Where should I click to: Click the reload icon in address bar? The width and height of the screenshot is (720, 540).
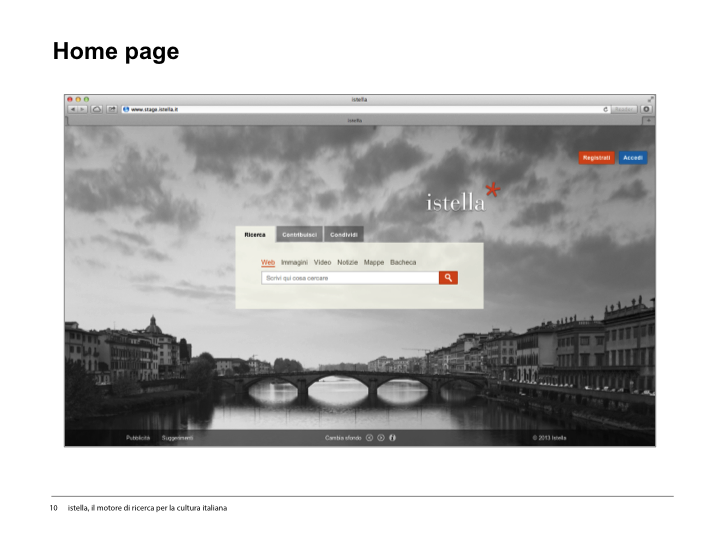pyautogui.click(x=605, y=109)
